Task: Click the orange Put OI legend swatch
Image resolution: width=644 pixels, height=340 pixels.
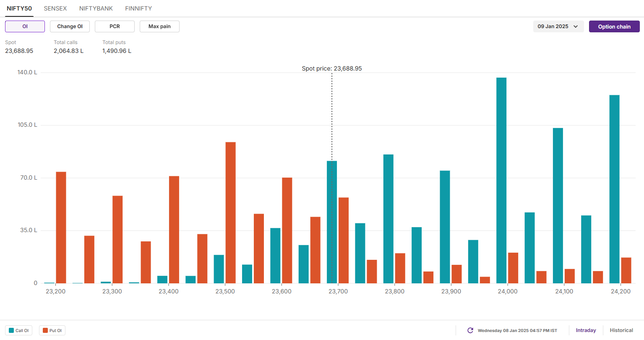Action: click(x=45, y=330)
